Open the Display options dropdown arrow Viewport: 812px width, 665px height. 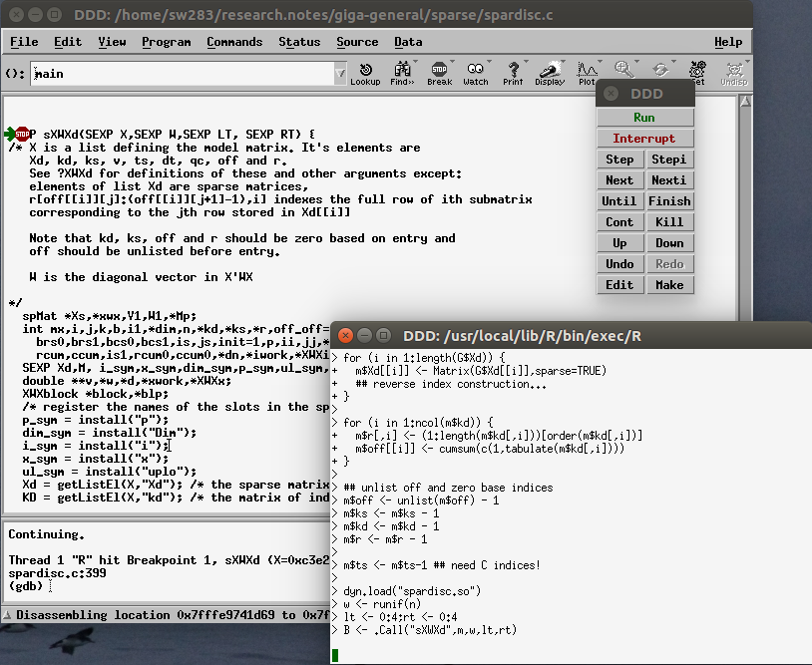point(563,62)
